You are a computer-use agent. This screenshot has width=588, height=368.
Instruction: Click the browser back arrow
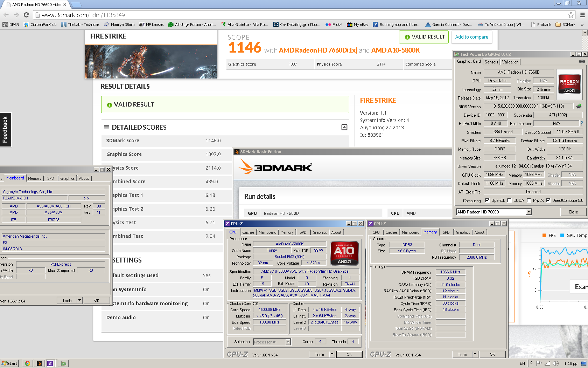pyautogui.click(x=6, y=15)
